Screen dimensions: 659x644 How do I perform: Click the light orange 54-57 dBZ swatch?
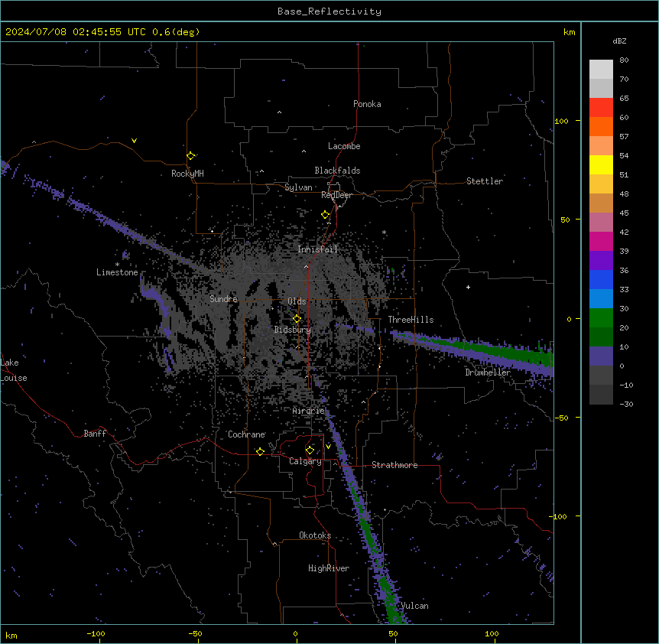coord(601,146)
